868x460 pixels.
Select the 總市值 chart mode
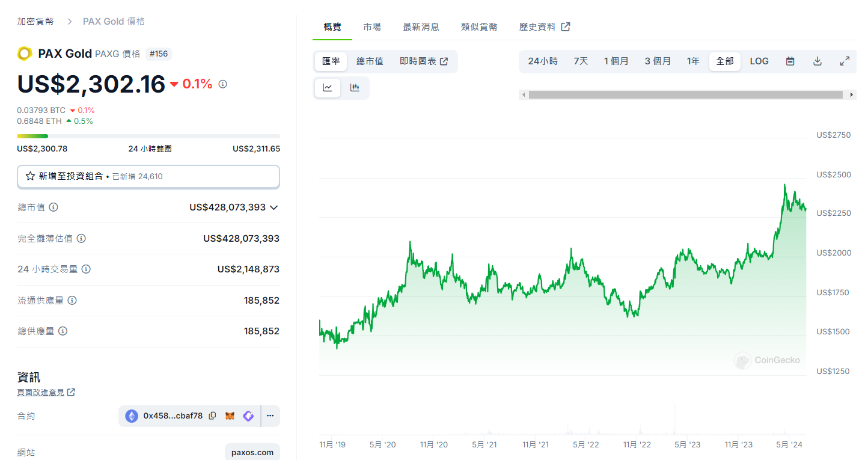pos(370,61)
